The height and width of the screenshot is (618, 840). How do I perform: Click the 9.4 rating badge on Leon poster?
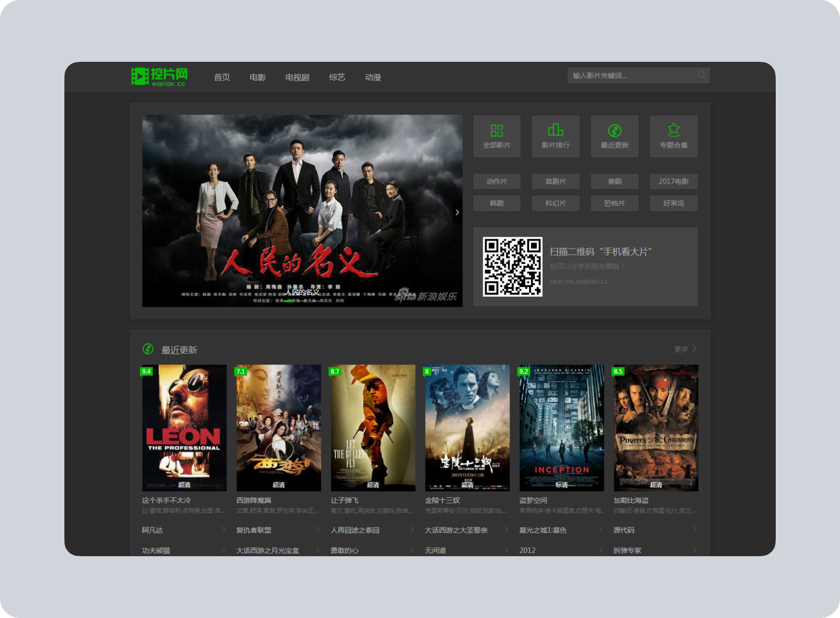click(146, 371)
